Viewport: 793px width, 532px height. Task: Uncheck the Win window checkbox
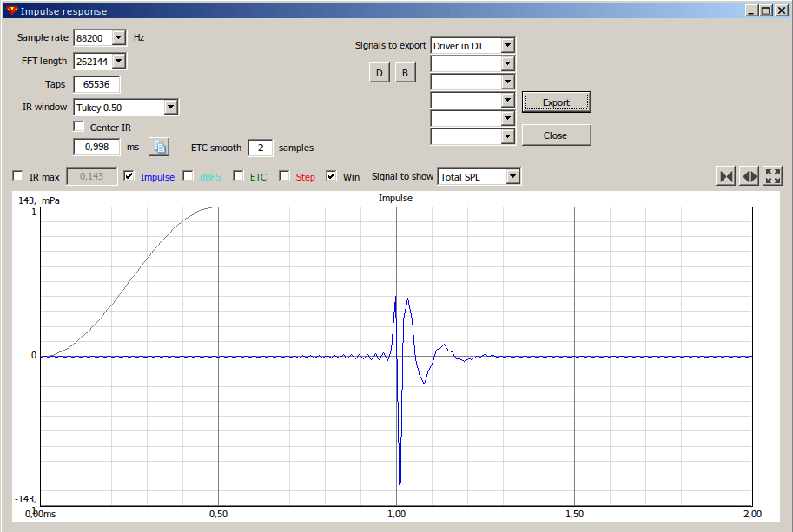(331, 176)
